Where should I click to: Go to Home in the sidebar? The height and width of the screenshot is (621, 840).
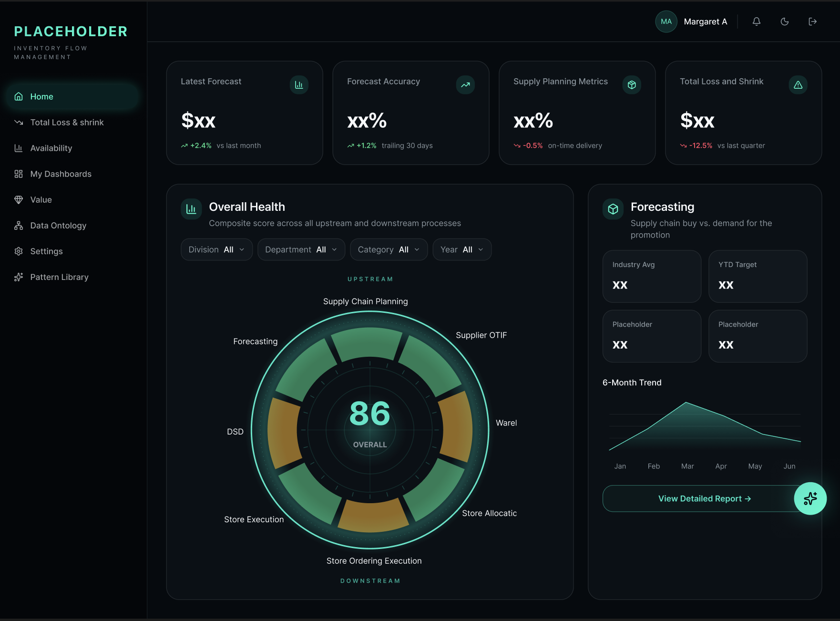click(x=73, y=96)
